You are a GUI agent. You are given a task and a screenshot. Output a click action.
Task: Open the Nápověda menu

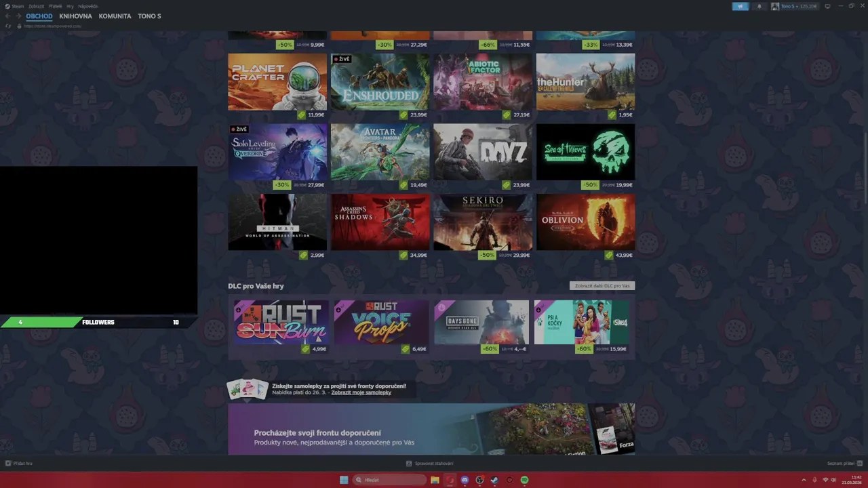(x=88, y=6)
